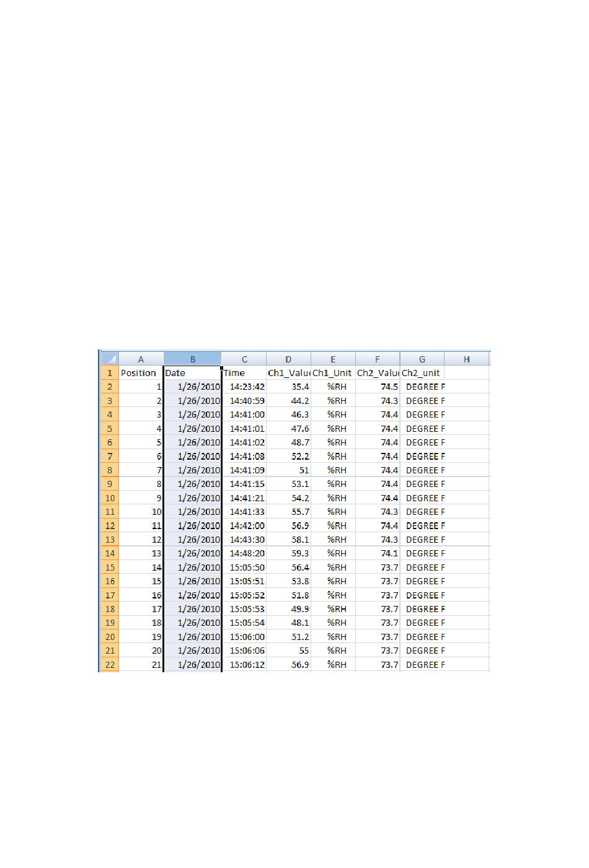Select column F header
589x868 pixels.
coord(378,359)
